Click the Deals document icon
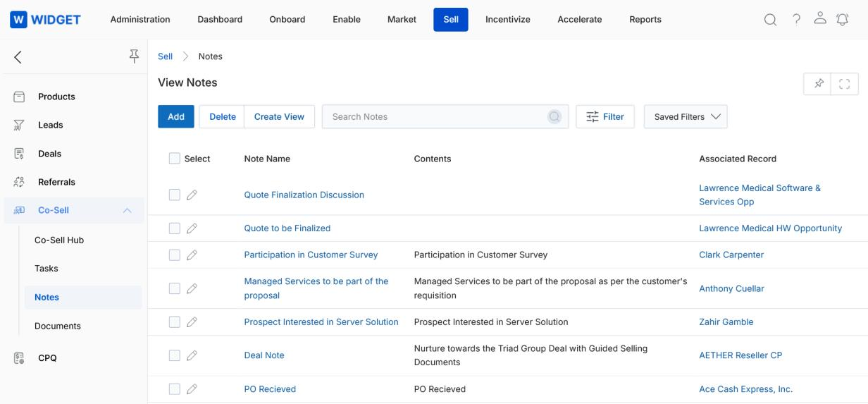 19,154
